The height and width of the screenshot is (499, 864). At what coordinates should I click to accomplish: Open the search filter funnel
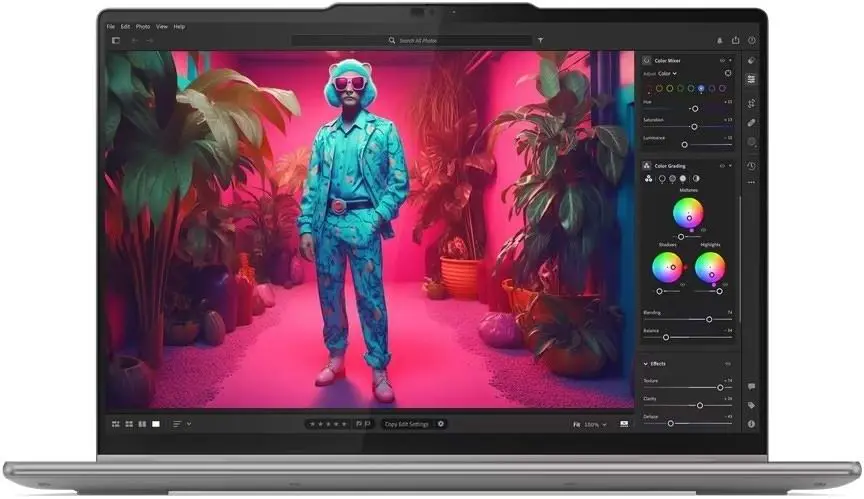pos(541,40)
